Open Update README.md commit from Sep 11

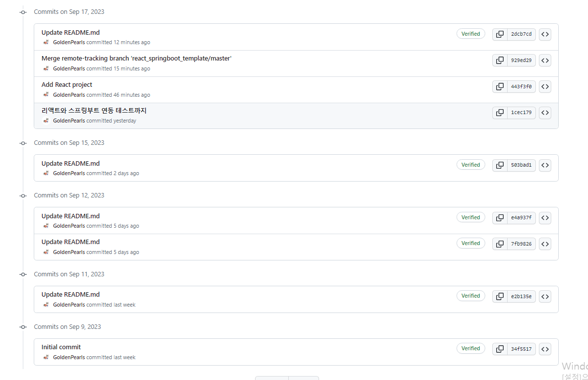click(x=70, y=295)
